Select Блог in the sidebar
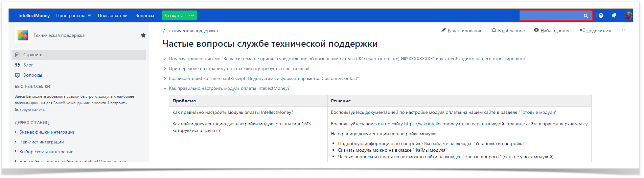Screen dimensions: 644x178 (28, 65)
